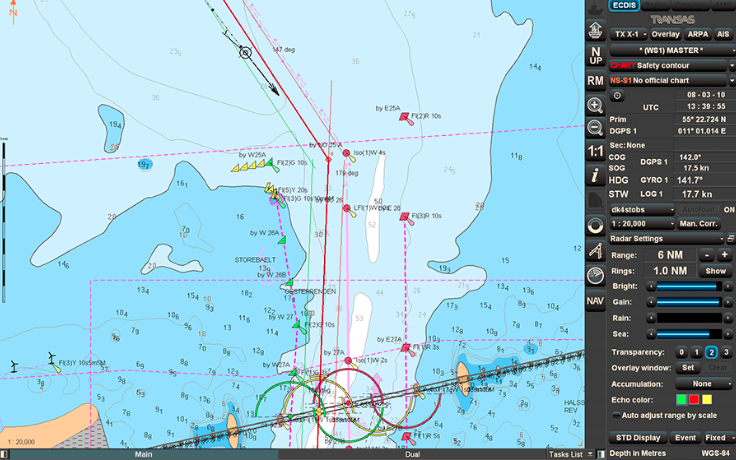
Task: Click the STD Display button
Action: coord(638,438)
